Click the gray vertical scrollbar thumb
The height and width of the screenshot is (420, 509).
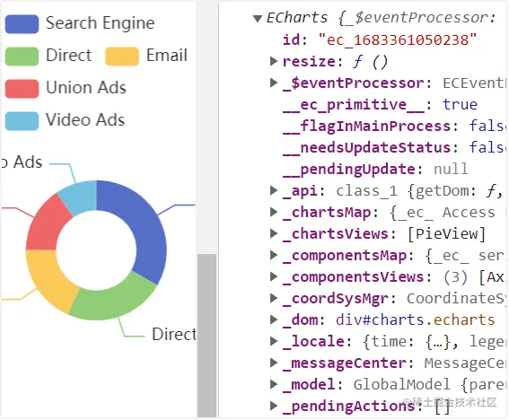207,336
